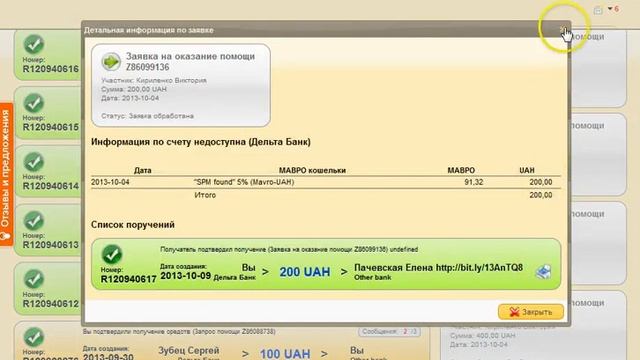This screenshot has height=360, width=640.
Task: Click the order creation date 2013-10-09
Action: click(x=185, y=276)
